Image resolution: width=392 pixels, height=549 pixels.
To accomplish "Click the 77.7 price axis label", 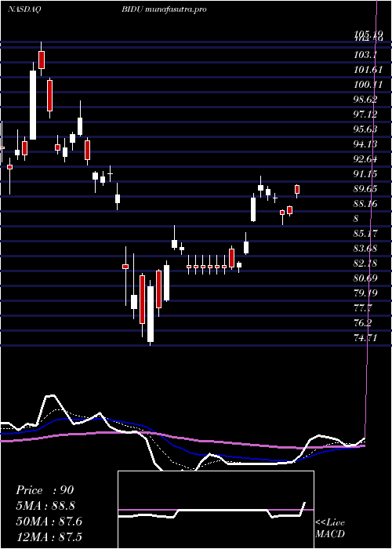I will (x=364, y=308).
